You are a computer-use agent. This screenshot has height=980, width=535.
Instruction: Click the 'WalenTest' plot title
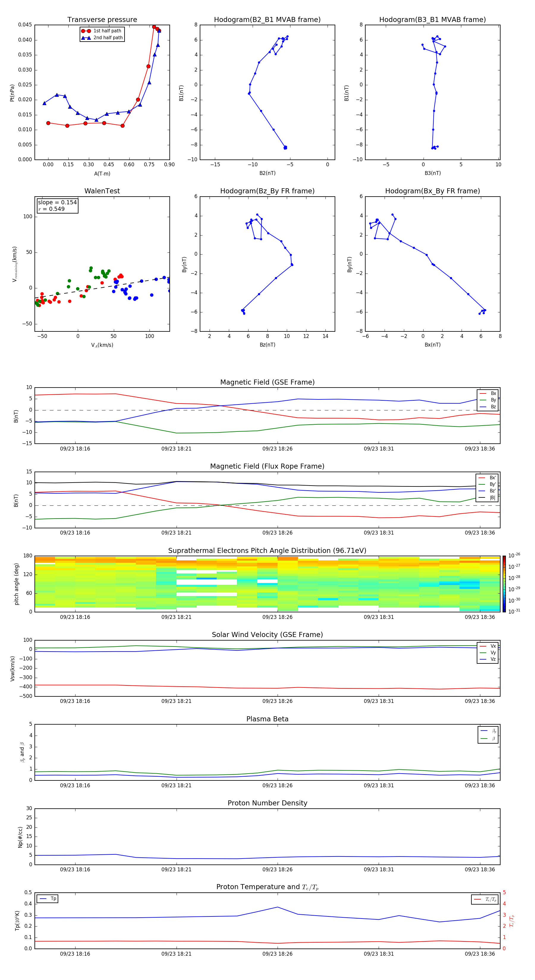tap(102, 191)
